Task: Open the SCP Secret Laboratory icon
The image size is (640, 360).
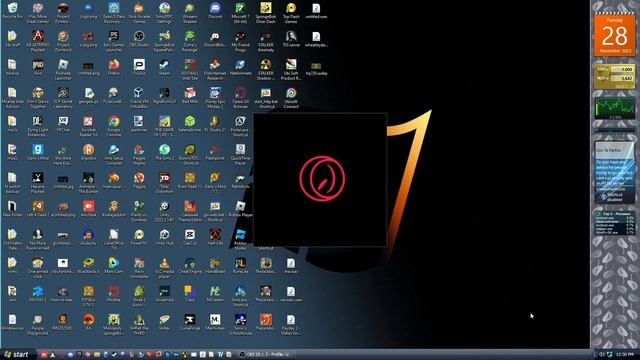Action: 63,98
